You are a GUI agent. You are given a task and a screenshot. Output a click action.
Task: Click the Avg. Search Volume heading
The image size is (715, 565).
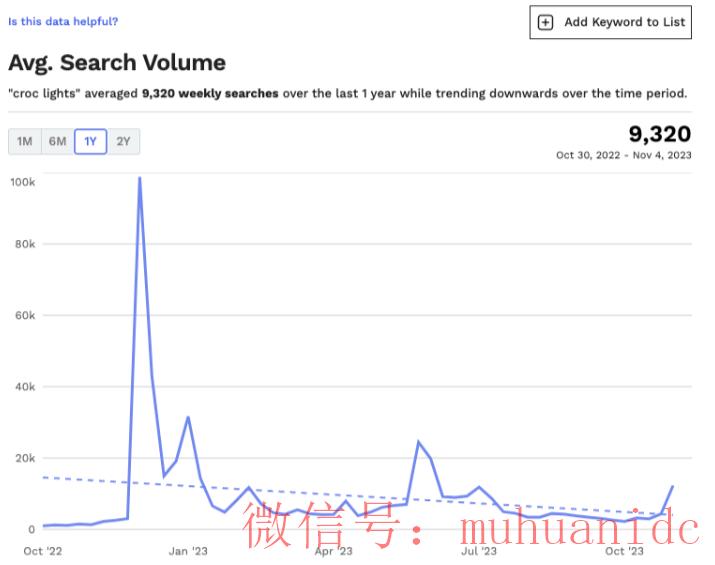click(x=117, y=62)
